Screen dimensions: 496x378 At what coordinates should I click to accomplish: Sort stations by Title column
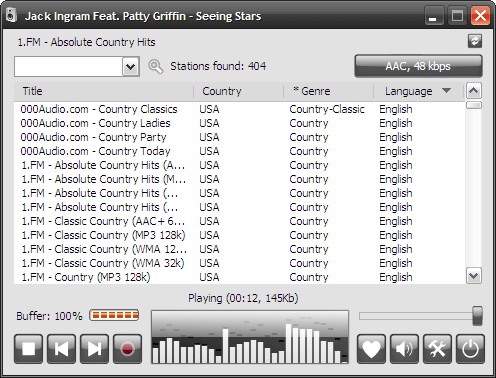(104, 91)
